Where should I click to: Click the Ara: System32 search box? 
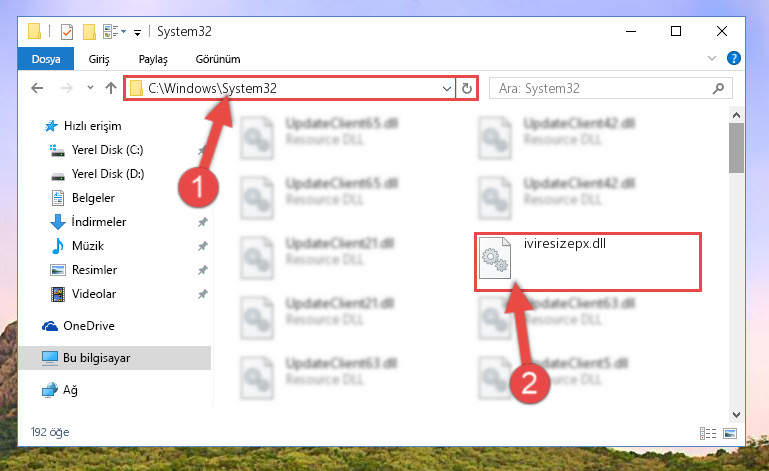point(603,88)
